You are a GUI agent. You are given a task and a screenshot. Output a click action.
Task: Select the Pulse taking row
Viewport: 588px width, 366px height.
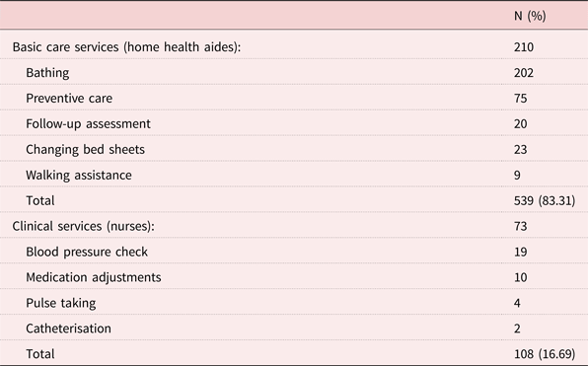tap(294, 303)
